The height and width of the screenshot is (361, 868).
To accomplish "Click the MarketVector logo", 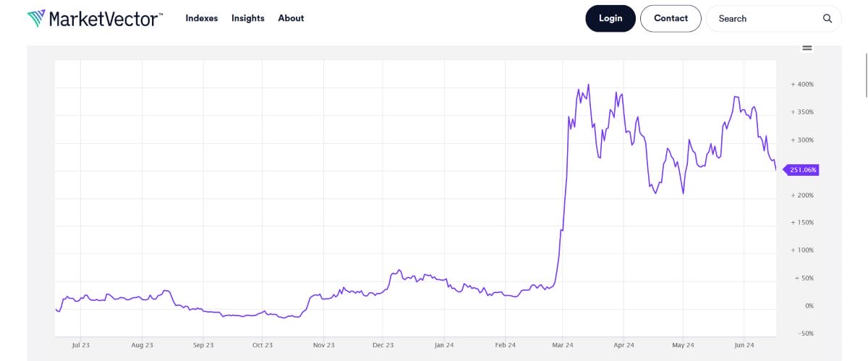I will coord(95,18).
